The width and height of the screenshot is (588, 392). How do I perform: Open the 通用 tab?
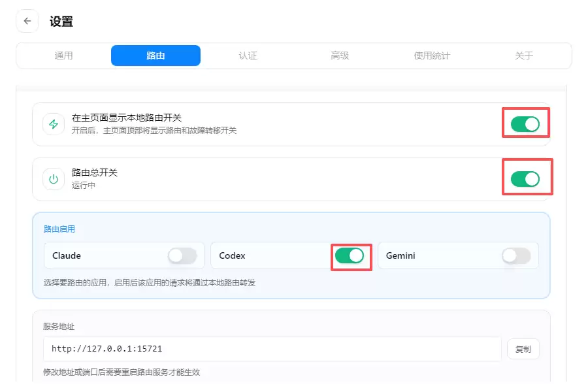(64, 56)
